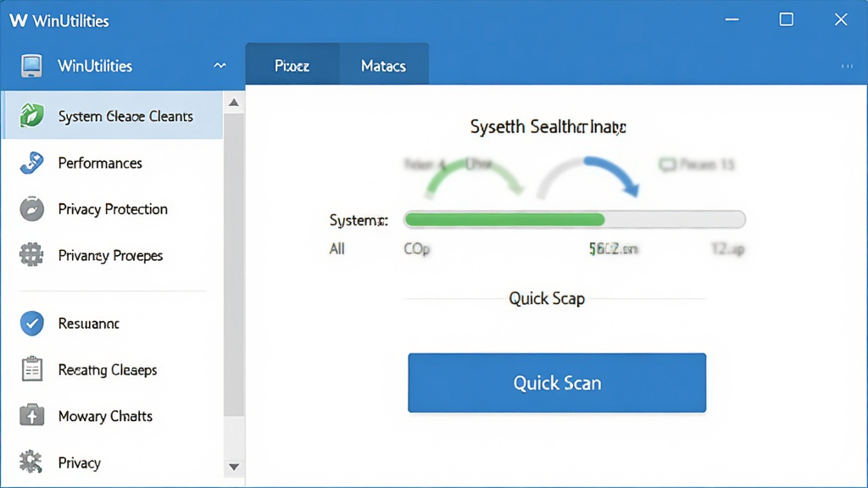Click the Recatng Cleaeps clipboard icon
Screen dimensions: 868x488
(x=31, y=369)
